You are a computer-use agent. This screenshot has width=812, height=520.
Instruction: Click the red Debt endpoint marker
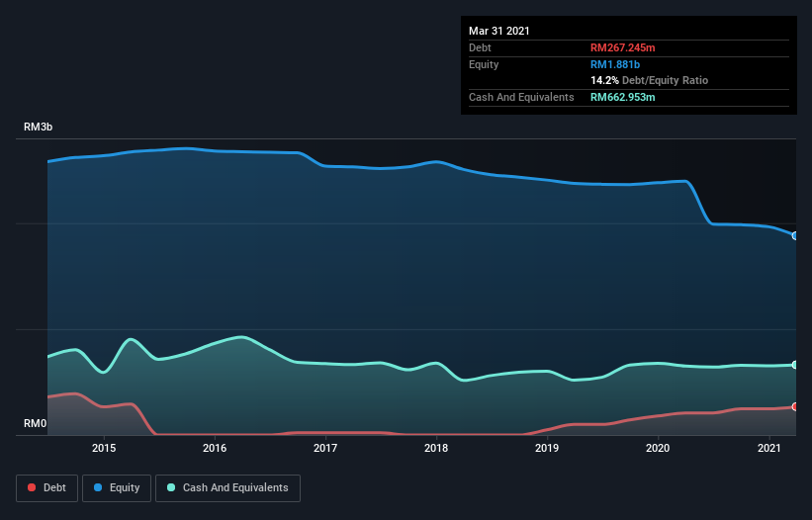pyautogui.click(x=794, y=406)
